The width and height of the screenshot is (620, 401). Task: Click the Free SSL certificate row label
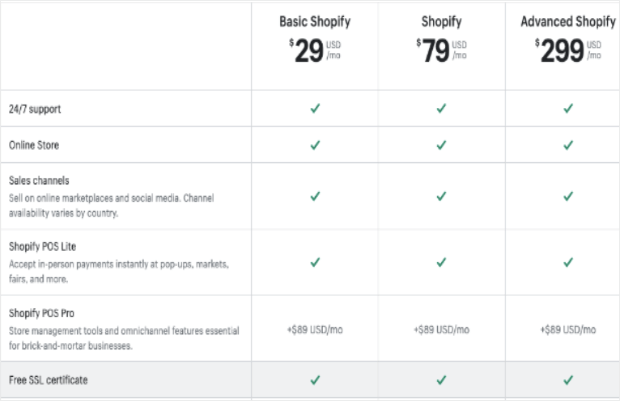(48, 380)
